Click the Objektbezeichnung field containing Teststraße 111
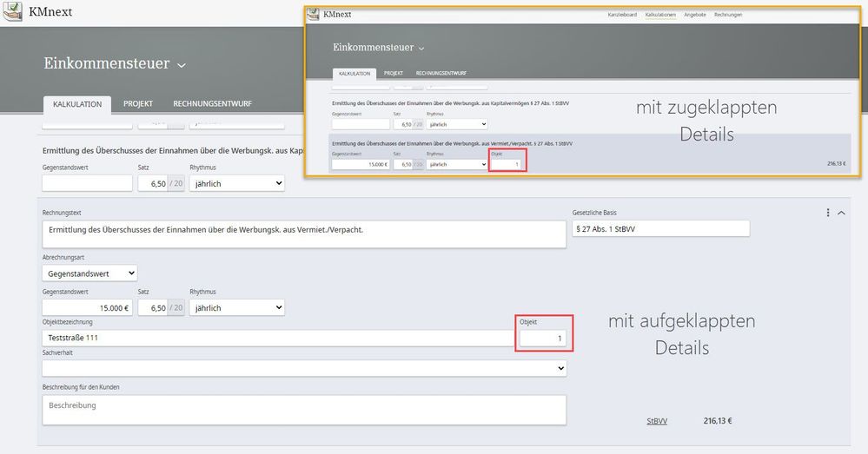Viewport: 868px width, 454px height. pyautogui.click(x=278, y=338)
